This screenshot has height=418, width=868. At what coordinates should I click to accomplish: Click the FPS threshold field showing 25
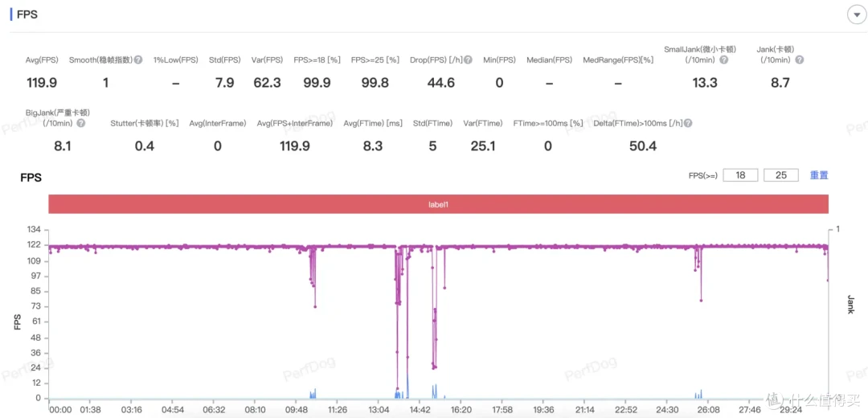pyautogui.click(x=780, y=175)
